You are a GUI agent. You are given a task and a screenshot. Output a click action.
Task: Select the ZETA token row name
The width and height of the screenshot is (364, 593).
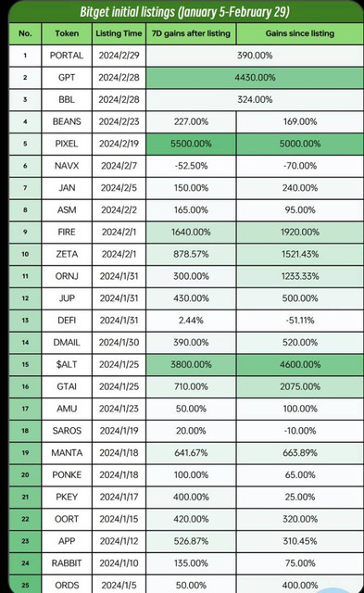click(x=67, y=254)
